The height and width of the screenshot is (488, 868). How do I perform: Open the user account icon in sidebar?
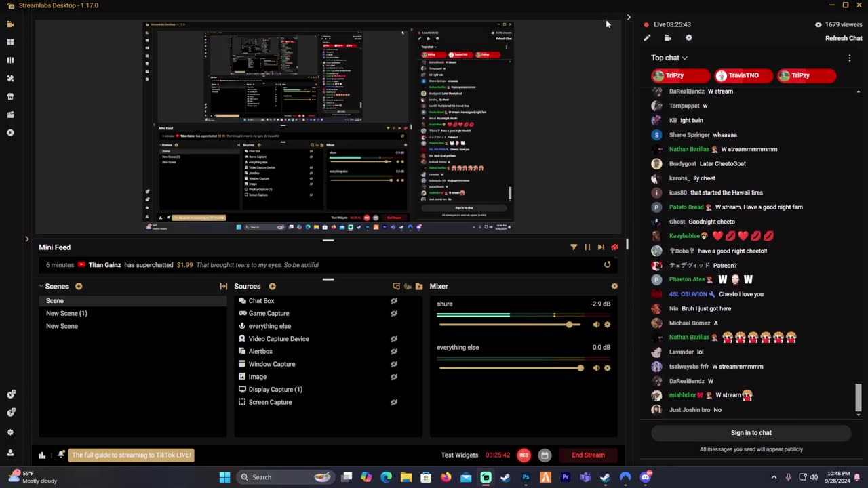click(x=10, y=452)
